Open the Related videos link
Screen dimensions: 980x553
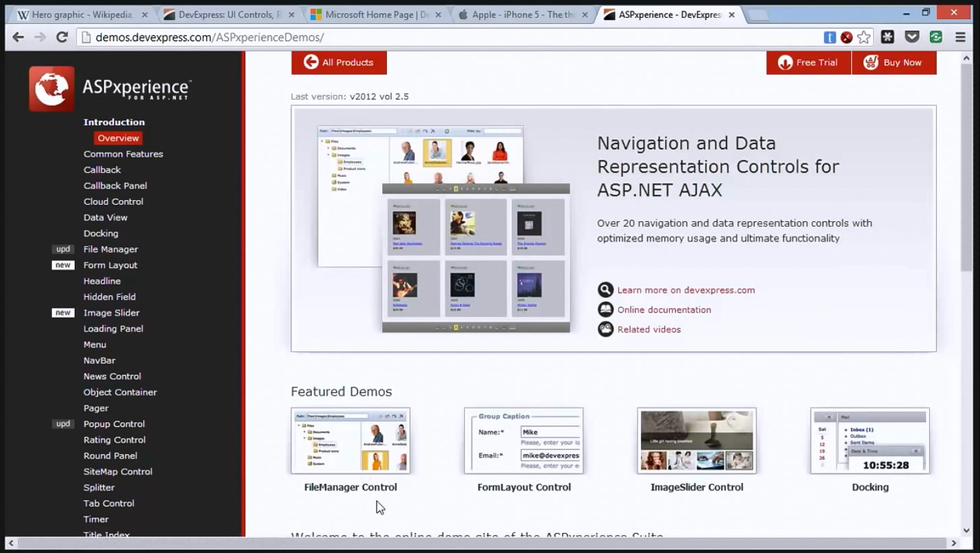[x=649, y=330]
